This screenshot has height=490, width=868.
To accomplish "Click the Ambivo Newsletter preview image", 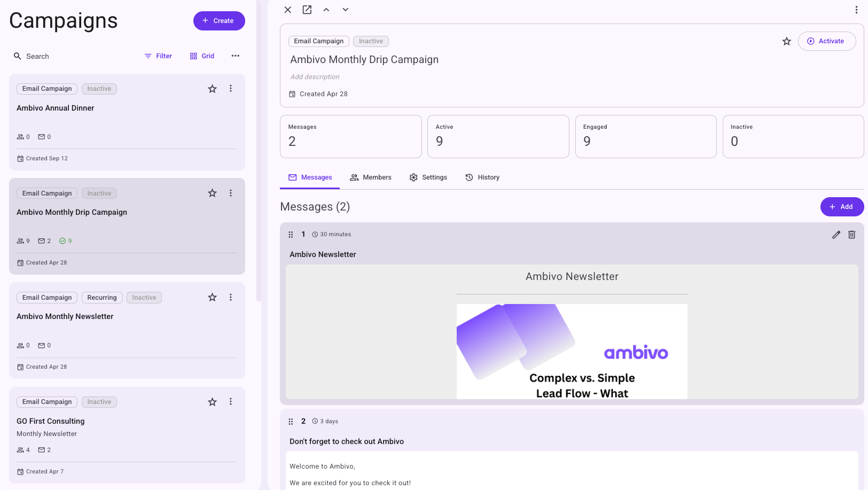I will pyautogui.click(x=572, y=352).
